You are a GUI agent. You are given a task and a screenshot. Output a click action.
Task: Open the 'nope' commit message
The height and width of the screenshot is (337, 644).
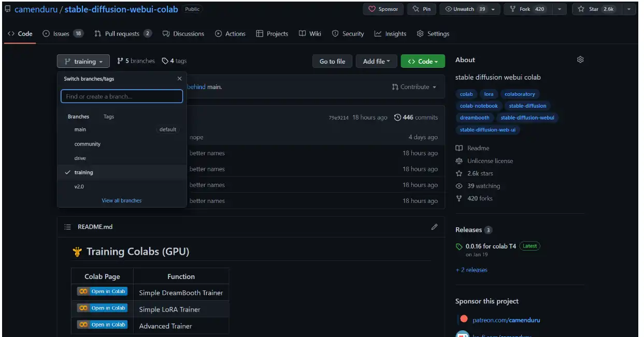click(x=196, y=137)
